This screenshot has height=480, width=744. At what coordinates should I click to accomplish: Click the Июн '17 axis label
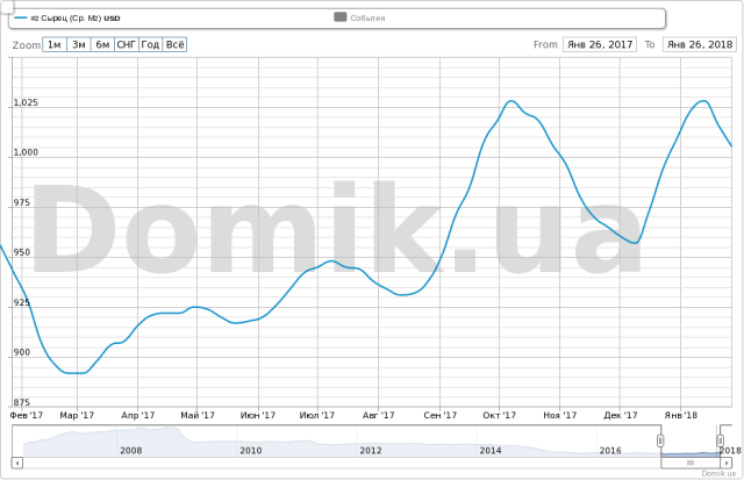[x=258, y=415]
